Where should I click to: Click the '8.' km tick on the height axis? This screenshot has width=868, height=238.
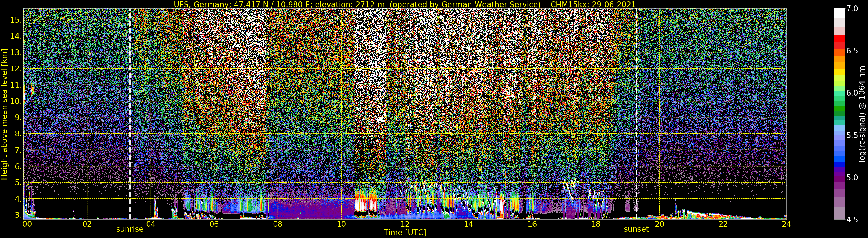18,134
